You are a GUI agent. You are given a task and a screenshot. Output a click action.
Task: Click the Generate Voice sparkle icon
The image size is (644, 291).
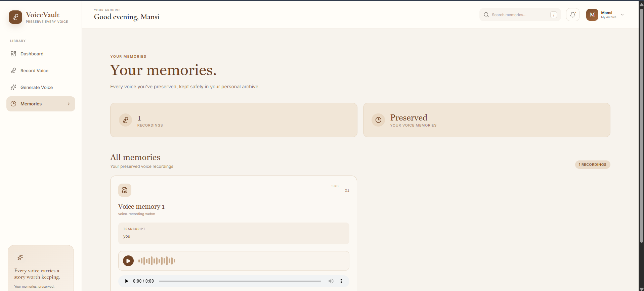[13, 87]
